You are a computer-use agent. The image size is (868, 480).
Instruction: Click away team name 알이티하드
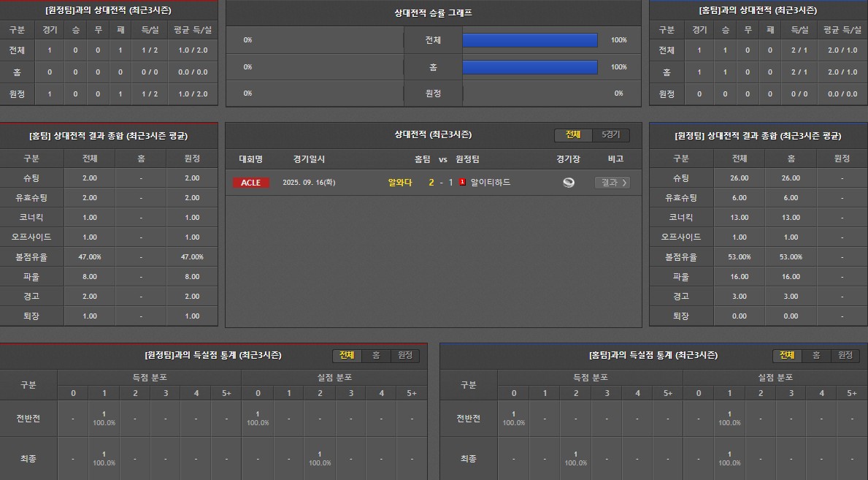click(491, 183)
